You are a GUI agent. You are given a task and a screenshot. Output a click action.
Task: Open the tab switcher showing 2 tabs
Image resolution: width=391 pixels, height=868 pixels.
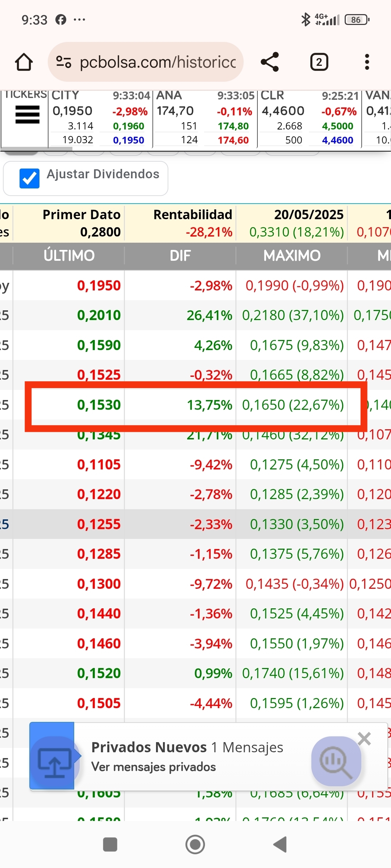pyautogui.click(x=319, y=62)
